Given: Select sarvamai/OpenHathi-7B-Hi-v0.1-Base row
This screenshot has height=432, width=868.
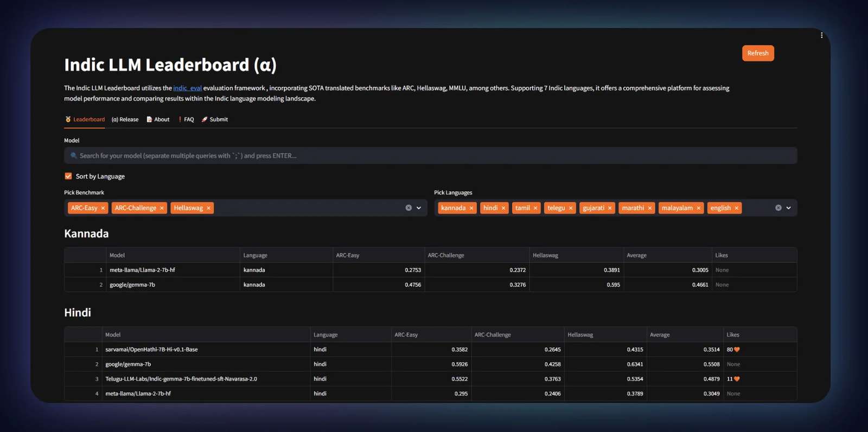Looking at the screenshot, I should 430,350.
